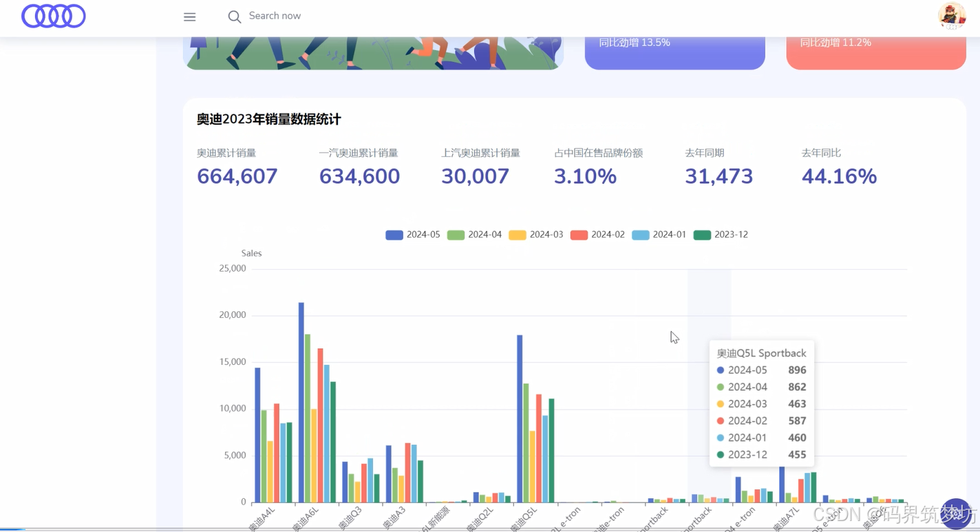Click the 44.16% year-over-year value
Screen dimensions: 980x532
(x=839, y=176)
